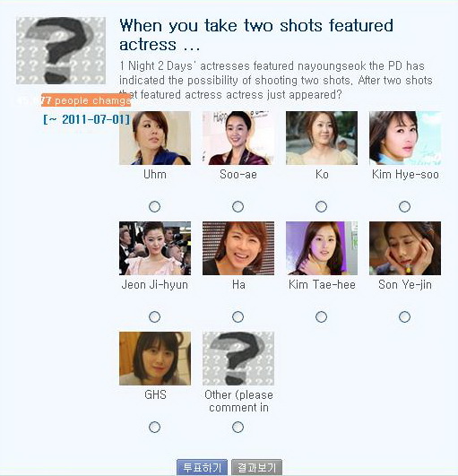The image size is (458, 476).
Task: Click the Soo-ae actress photo
Action: pos(238,138)
